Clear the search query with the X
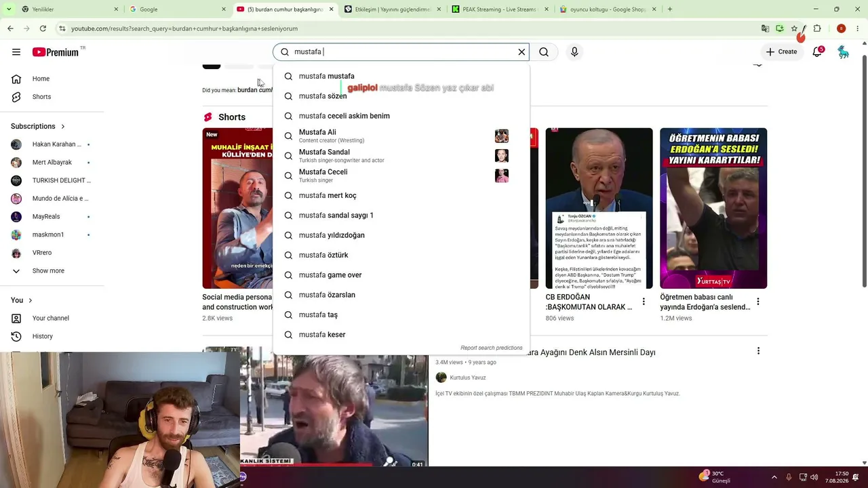Screen dimensions: 868x488 coord(521,52)
